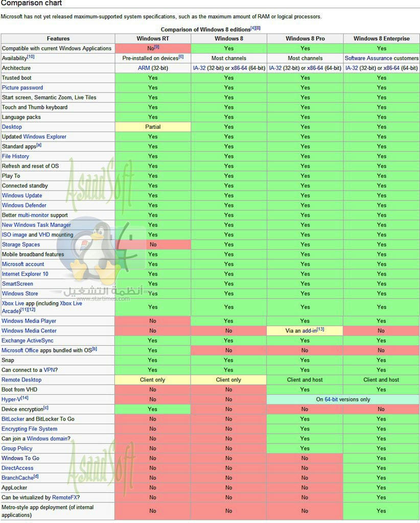Click footnote 14 next to Hyper-V
The image size is (420, 523).
point(25,398)
